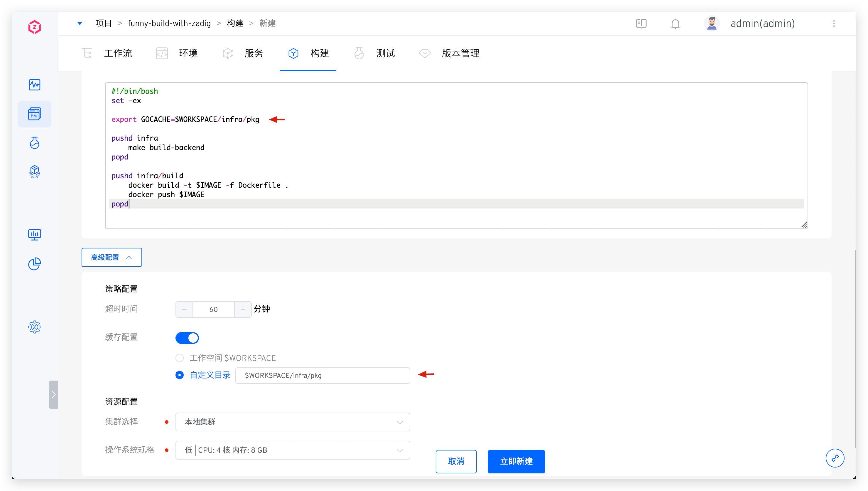
Task: Open the 操作系统规格 dropdown
Action: point(293,450)
